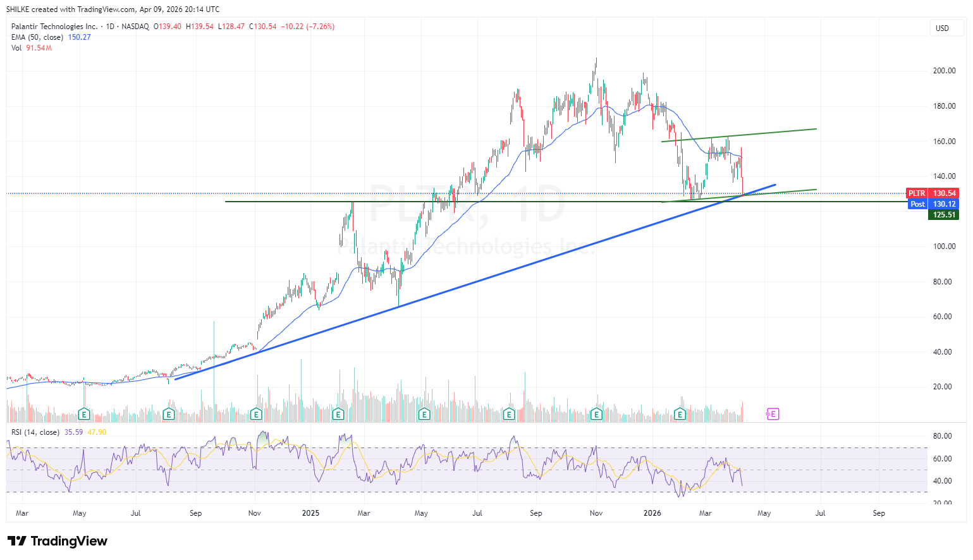Click the earnings marker at November 2025
Viewport: 973px width, 560px height.
[x=596, y=415]
